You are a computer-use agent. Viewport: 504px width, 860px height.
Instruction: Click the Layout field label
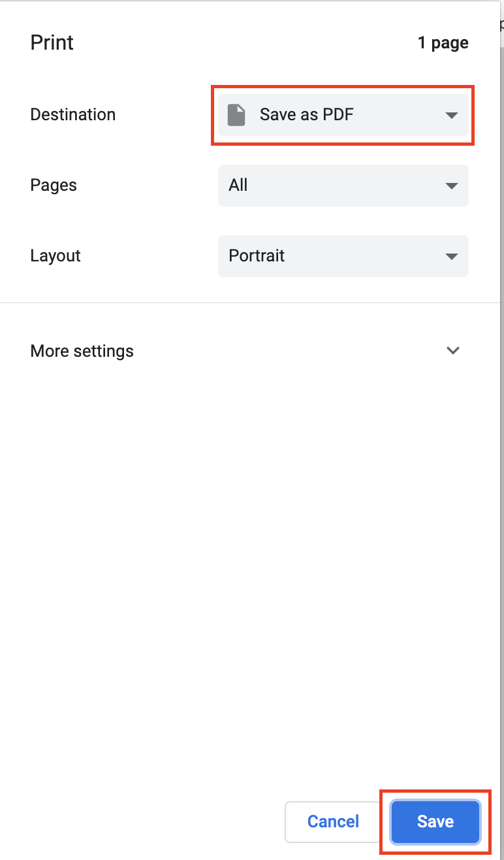(55, 256)
